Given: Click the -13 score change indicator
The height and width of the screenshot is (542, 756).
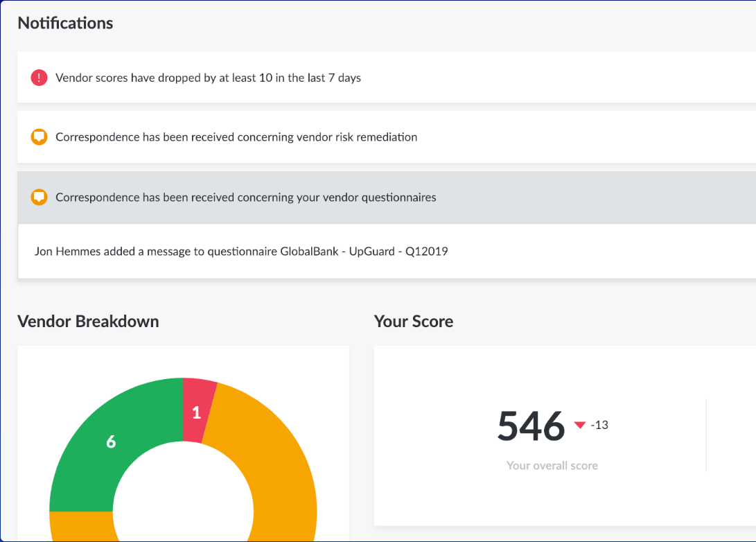Looking at the screenshot, I should 599,425.
